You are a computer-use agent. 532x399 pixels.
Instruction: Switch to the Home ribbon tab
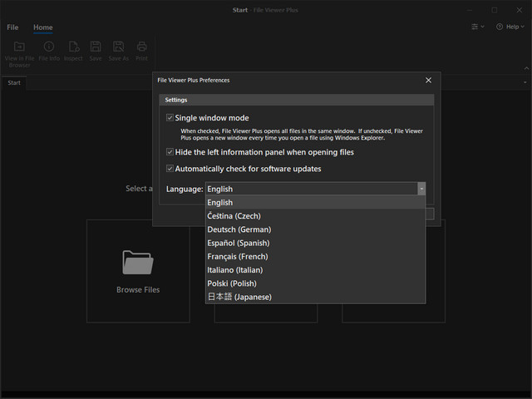click(x=42, y=27)
